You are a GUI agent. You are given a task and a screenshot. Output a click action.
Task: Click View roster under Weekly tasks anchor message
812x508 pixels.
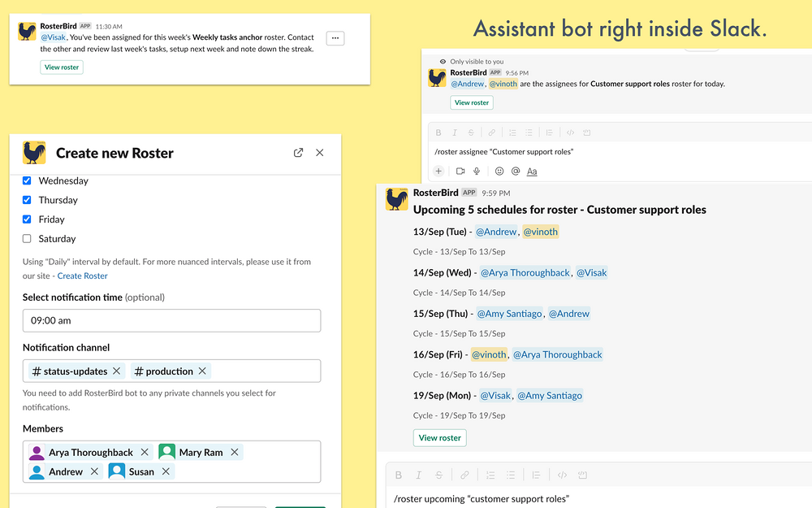coord(62,67)
